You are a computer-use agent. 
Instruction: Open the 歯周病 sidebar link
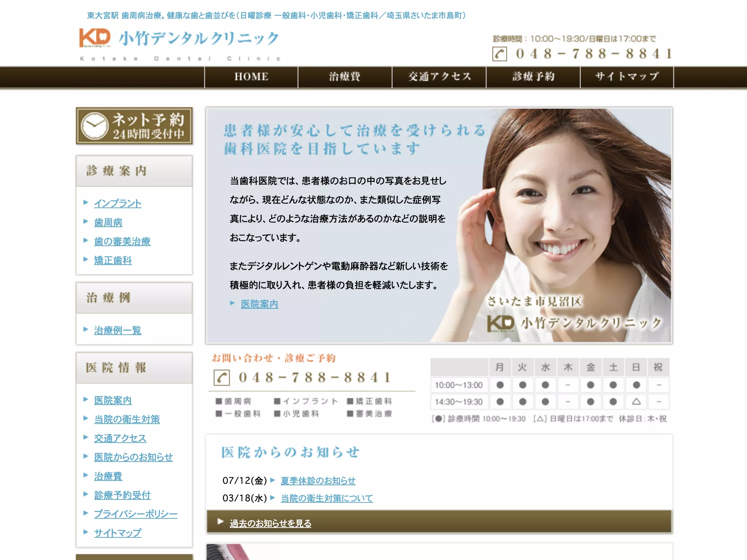(108, 222)
